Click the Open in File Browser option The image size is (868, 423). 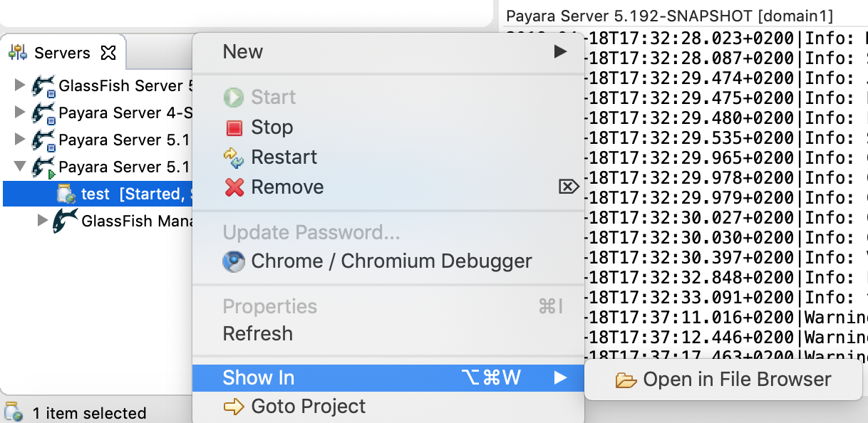(x=736, y=380)
